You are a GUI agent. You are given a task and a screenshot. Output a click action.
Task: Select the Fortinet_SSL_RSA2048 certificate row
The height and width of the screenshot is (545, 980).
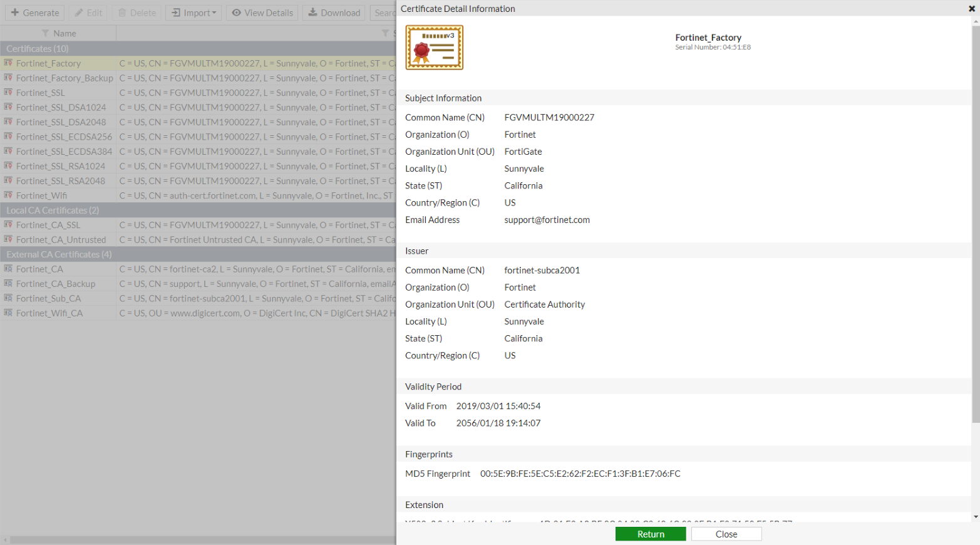pyautogui.click(x=198, y=181)
